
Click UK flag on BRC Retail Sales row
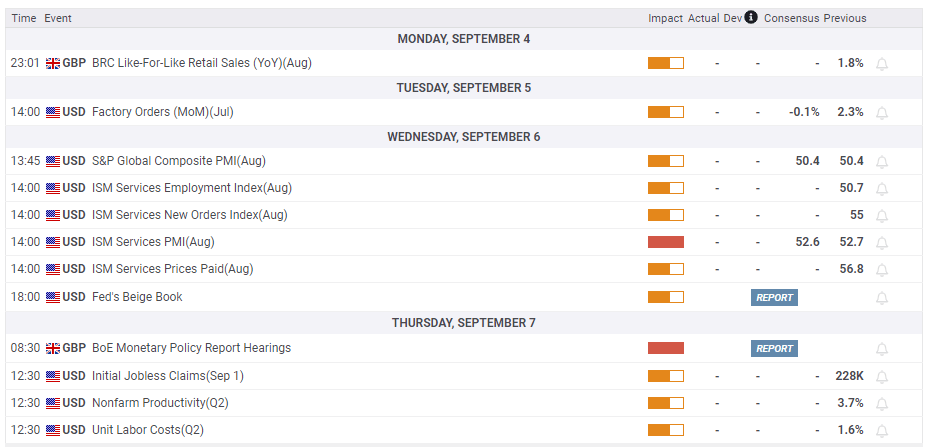53,63
